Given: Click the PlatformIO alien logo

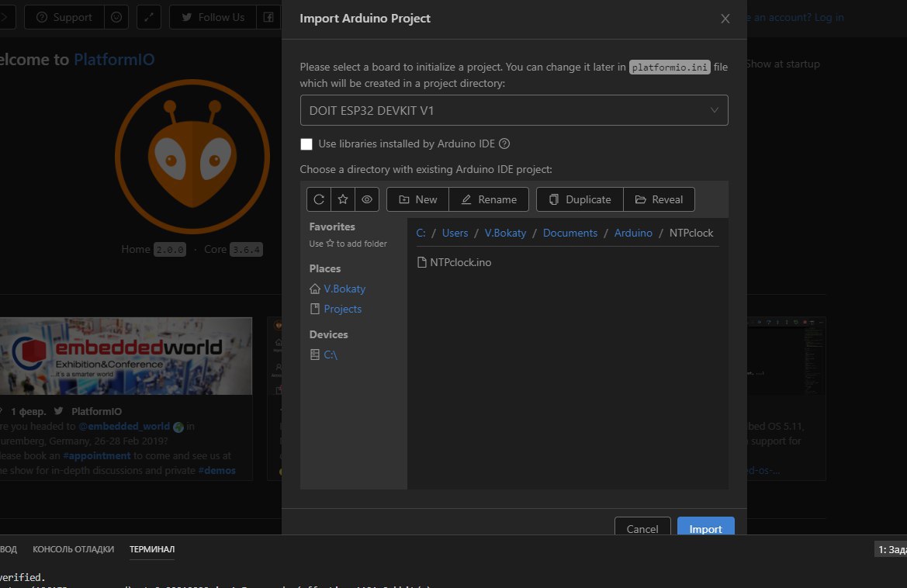Looking at the screenshot, I should [x=192, y=157].
